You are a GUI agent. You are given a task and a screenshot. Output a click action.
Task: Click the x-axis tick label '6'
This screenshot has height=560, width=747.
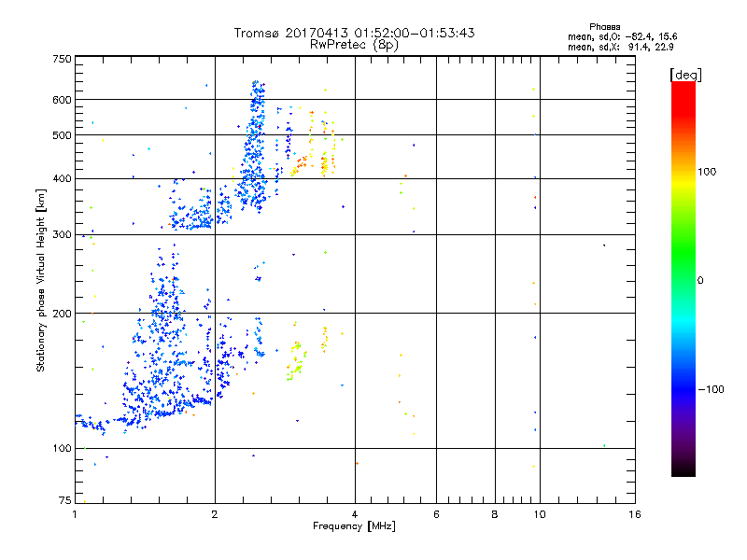point(436,514)
